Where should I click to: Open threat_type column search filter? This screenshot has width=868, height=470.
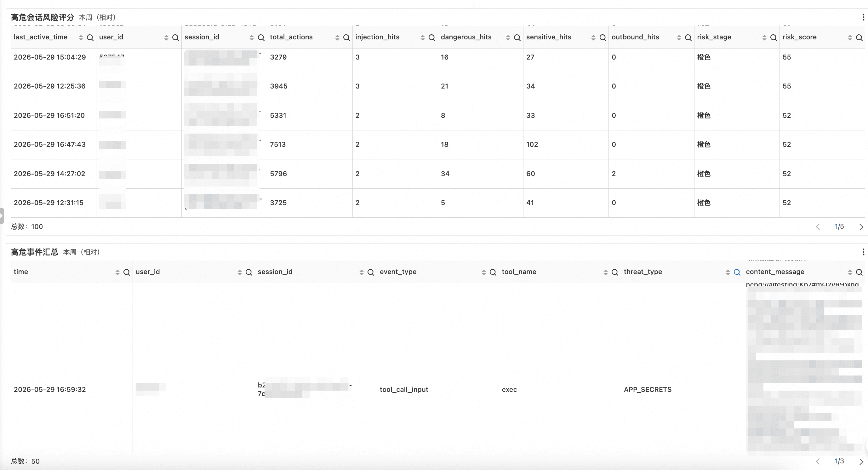[x=737, y=272]
